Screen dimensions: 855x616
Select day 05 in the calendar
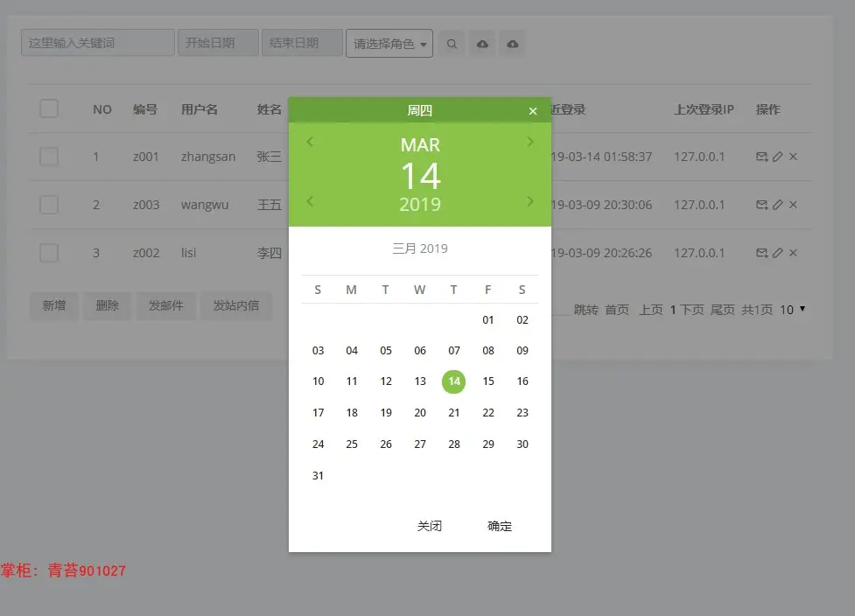click(386, 351)
